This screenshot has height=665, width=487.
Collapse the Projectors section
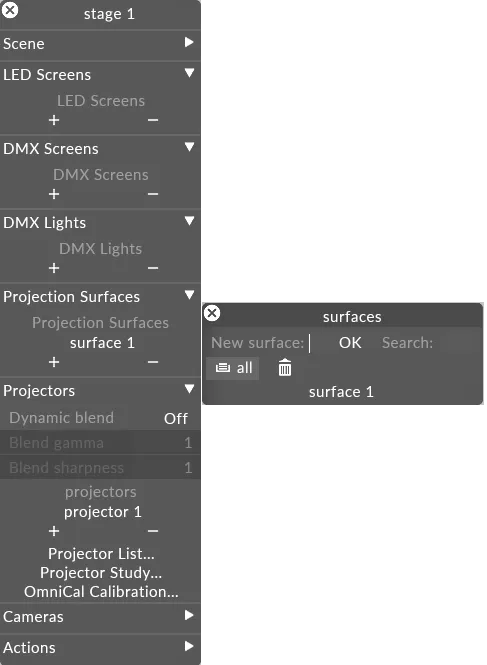click(x=189, y=389)
